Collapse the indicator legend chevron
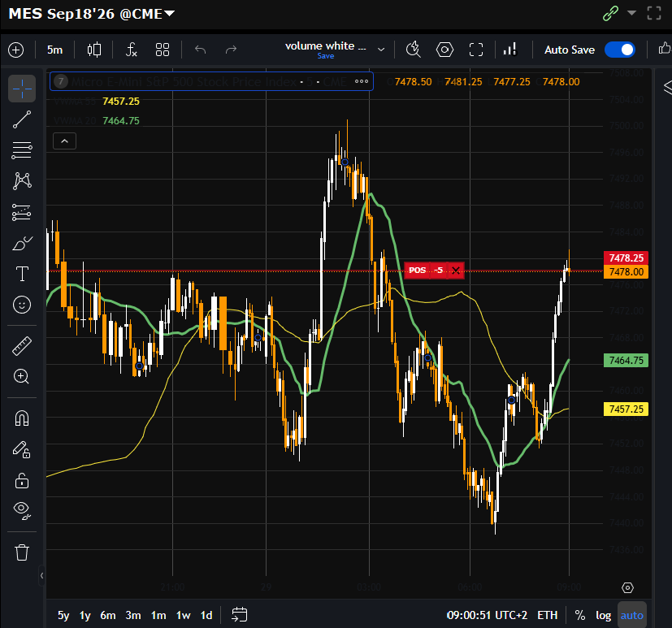Screen dimensions: 672x628 coord(65,141)
